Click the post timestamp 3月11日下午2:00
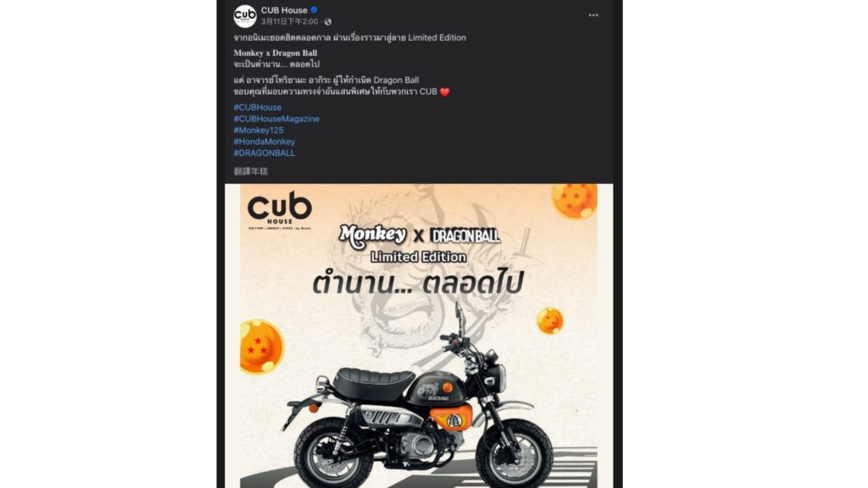This screenshot has width=868, height=488. [x=290, y=21]
